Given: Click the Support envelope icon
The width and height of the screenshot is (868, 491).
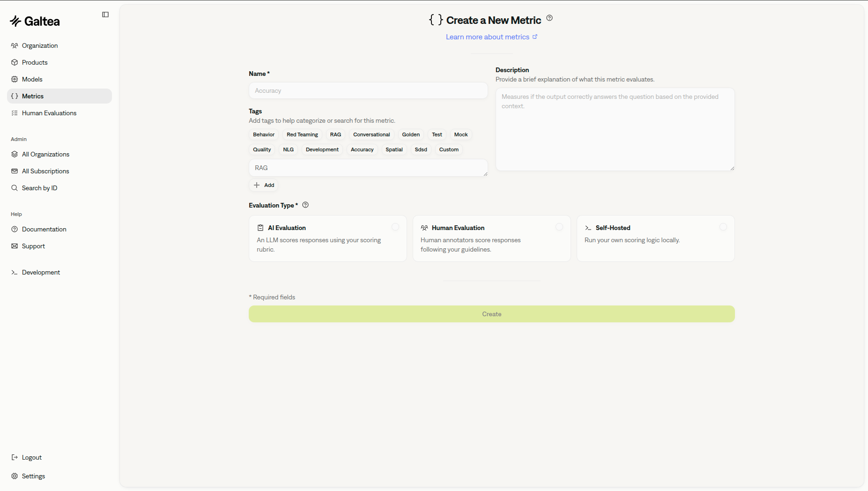Looking at the screenshot, I should click(x=15, y=245).
